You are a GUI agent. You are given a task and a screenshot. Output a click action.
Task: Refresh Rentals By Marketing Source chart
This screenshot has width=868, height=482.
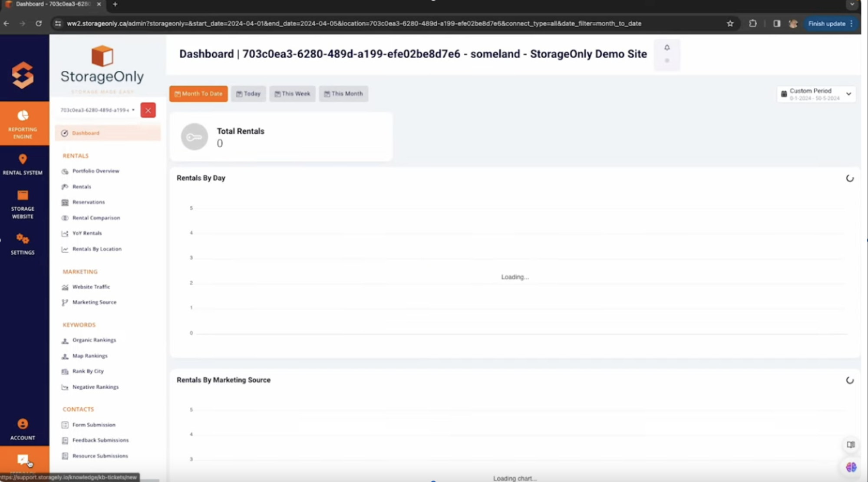[x=850, y=380]
